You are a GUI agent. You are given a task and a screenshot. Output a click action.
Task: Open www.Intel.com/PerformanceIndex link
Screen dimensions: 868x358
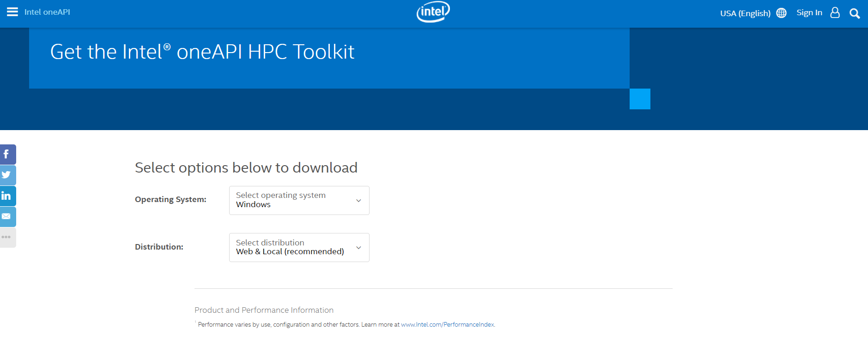(447, 325)
